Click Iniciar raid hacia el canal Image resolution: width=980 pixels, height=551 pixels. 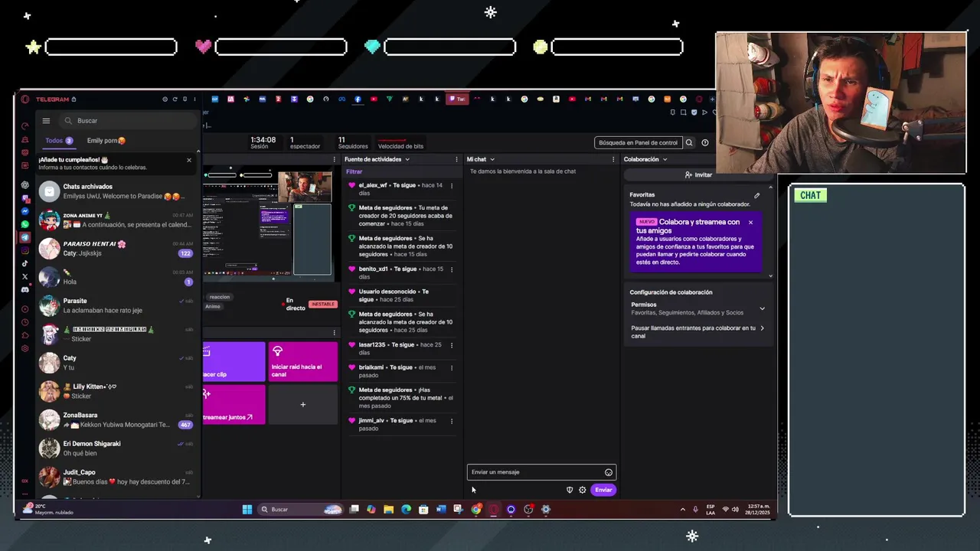tap(303, 361)
